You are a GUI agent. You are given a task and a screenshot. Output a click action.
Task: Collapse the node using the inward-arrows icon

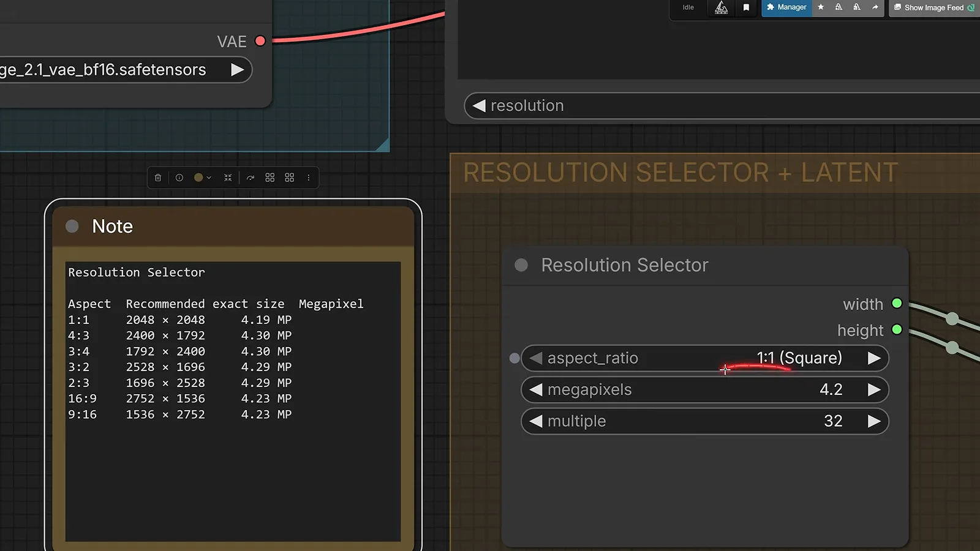pos(228,178)
